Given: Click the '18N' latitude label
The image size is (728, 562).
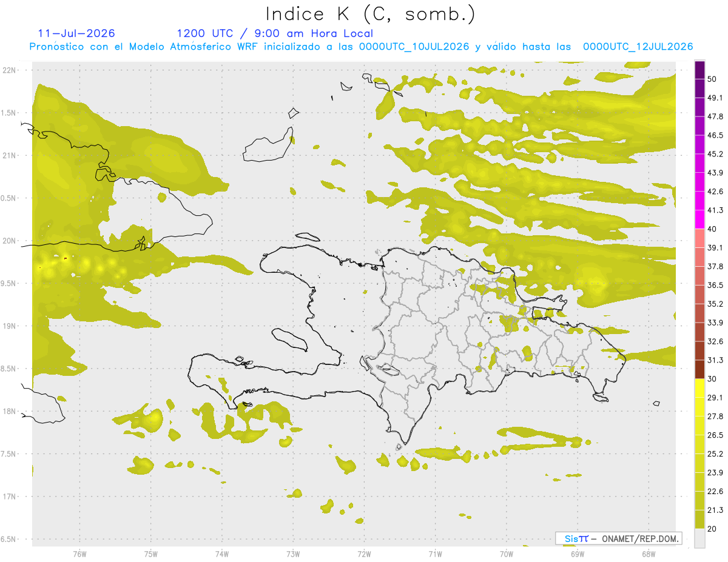Looking at the screenshot, I should click(x=10, y=411).
